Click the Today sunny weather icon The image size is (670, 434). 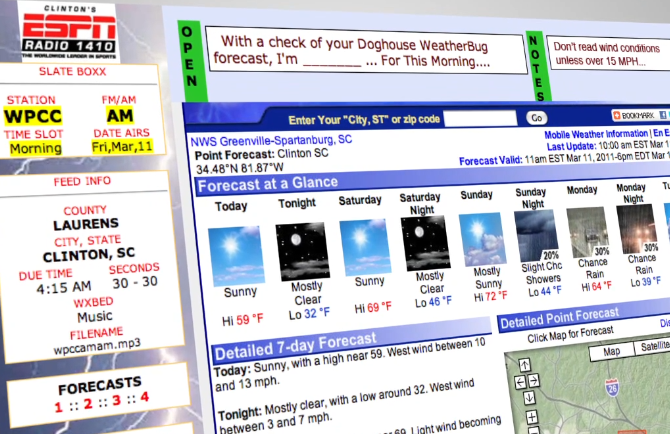[x=235, y=256]
